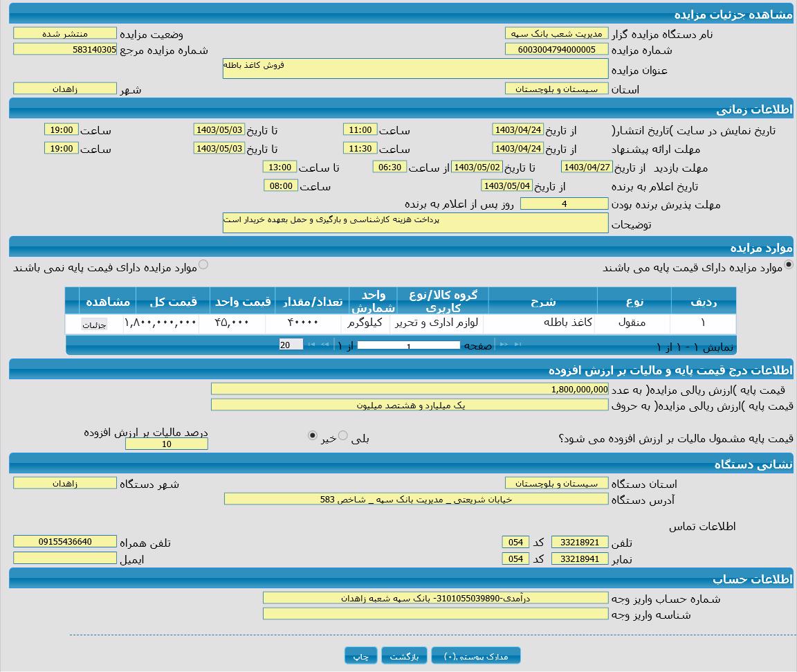Sort table by 'شرح' column header
The width and height of the screenshot is (797, 672).
543,302
